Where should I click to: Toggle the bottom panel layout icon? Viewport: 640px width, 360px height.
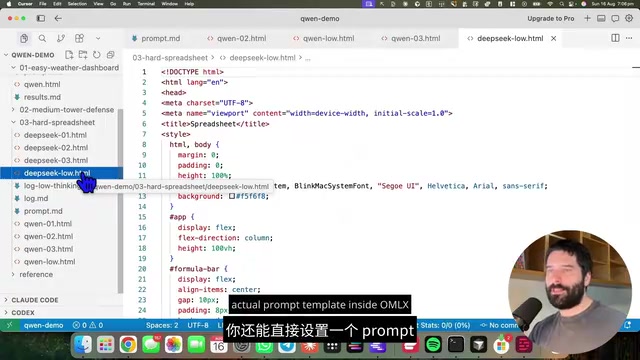[x=601, y=18]
